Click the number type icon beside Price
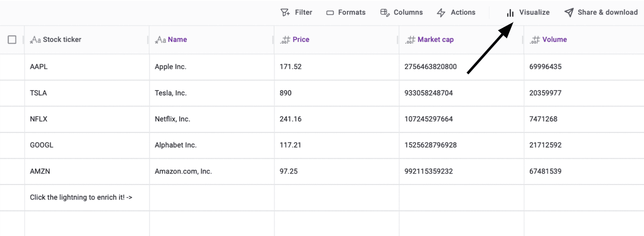 coord(285,40)
